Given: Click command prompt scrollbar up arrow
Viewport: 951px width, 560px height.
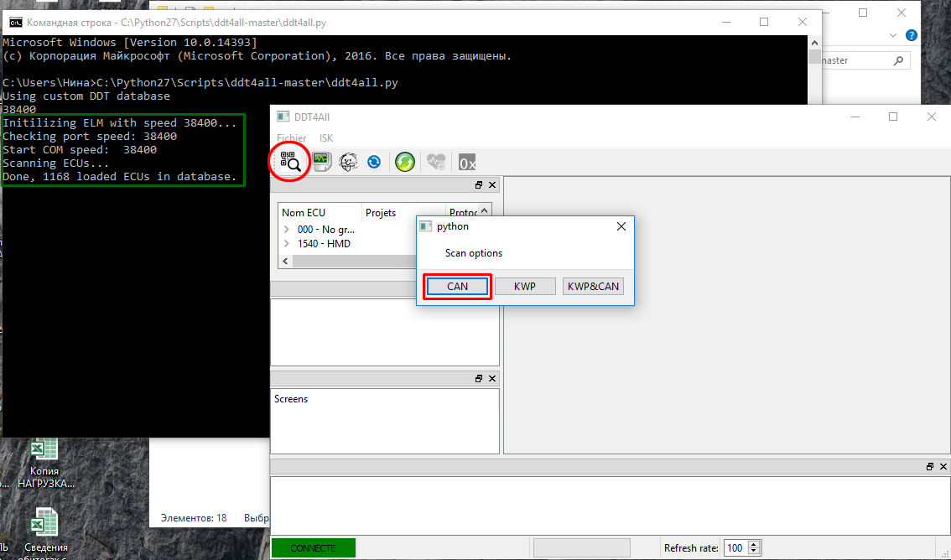Looking at the screenshot, I should 814,43.
